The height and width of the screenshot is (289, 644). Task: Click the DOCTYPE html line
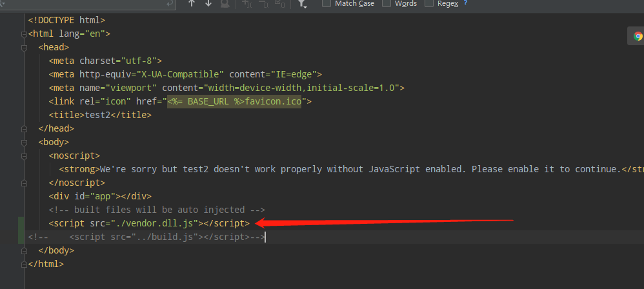click(x=66, y=20)
